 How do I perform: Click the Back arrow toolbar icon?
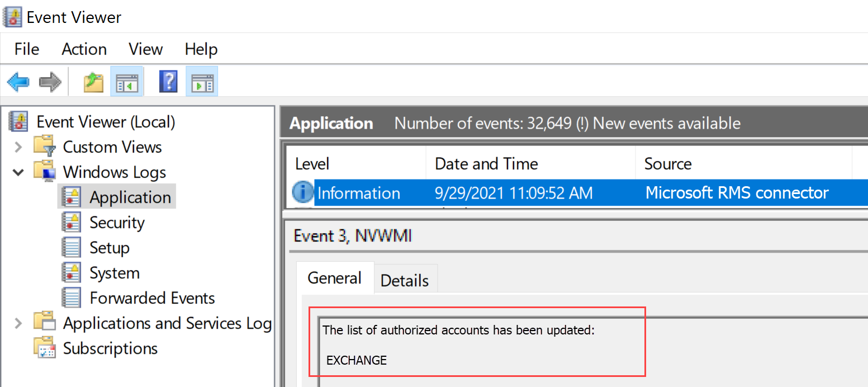[x=18, y=82]
